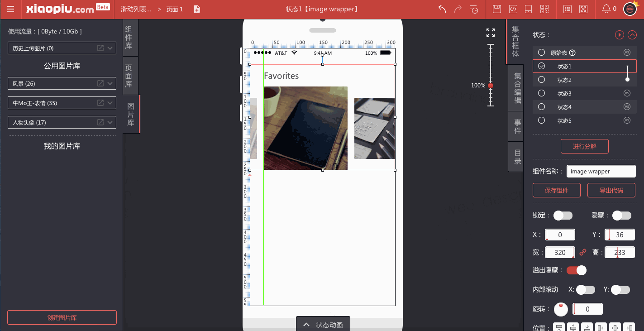Open 人物头像 (17) library in popup icon
The width and height of the screenshot is (644, 331).
100,122
